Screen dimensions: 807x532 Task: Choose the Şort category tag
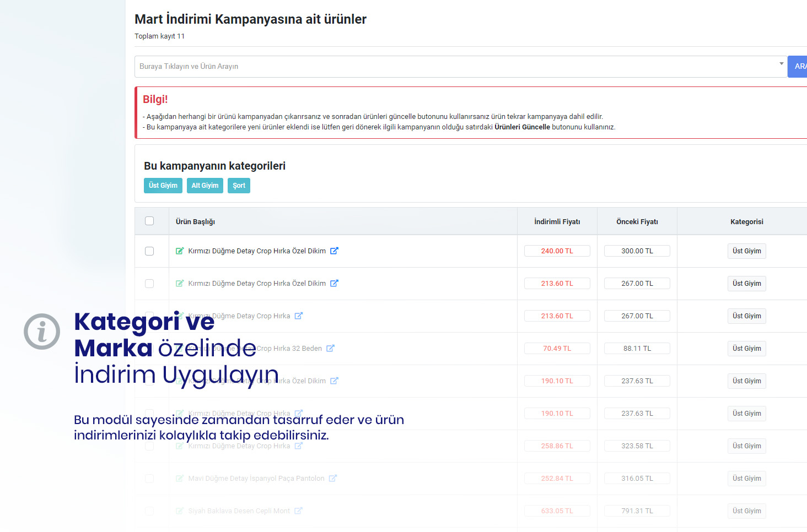point(239,186)
